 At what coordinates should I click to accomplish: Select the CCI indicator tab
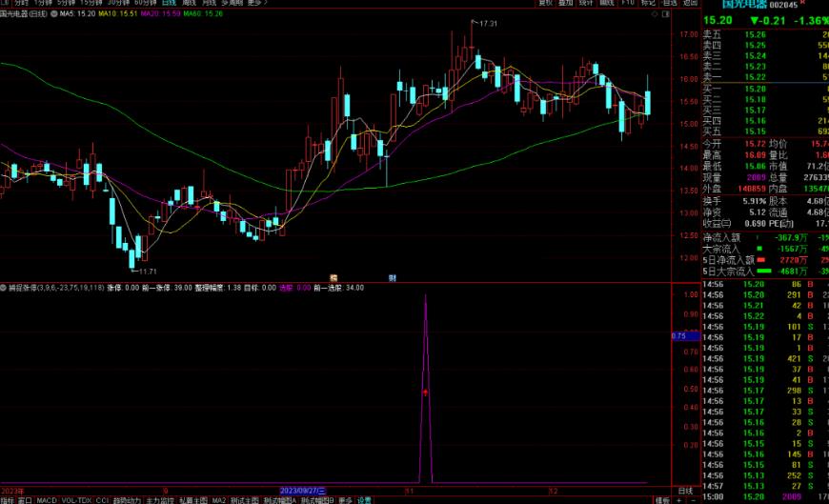[102, 500]
